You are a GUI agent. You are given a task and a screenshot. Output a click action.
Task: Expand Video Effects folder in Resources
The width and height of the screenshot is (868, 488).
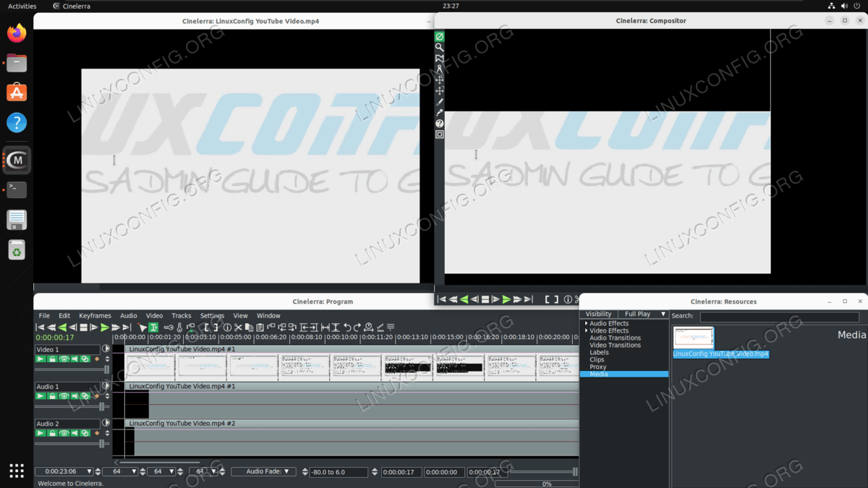pos(587,330)
